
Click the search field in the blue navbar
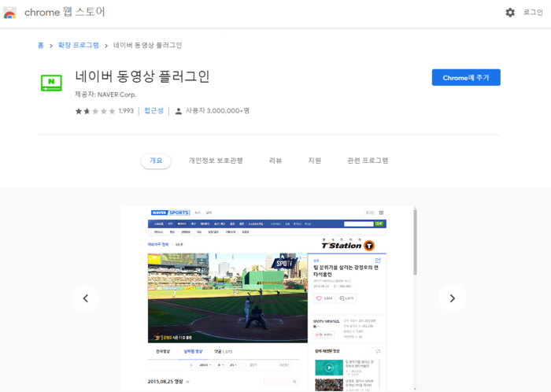tap(358, 224)
